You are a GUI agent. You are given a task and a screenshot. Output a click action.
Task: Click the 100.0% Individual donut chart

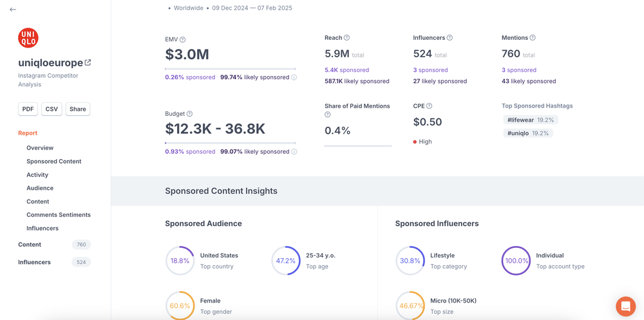click(516, 260)
